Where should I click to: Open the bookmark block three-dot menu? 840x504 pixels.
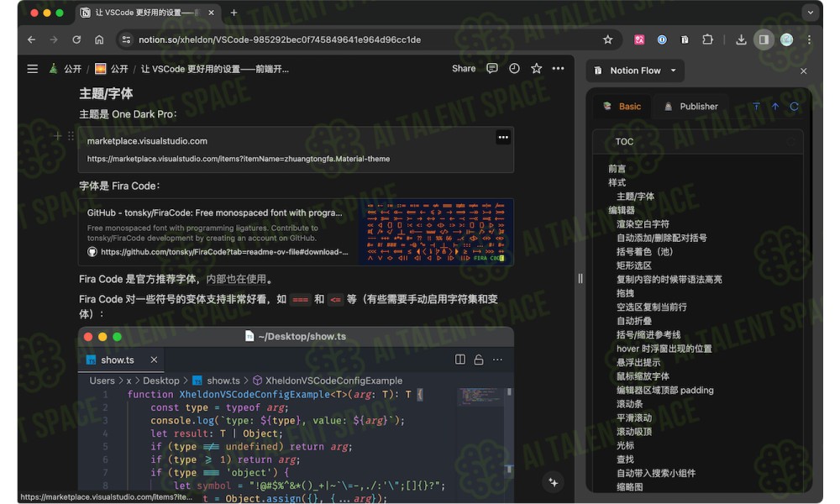[503, 138]
